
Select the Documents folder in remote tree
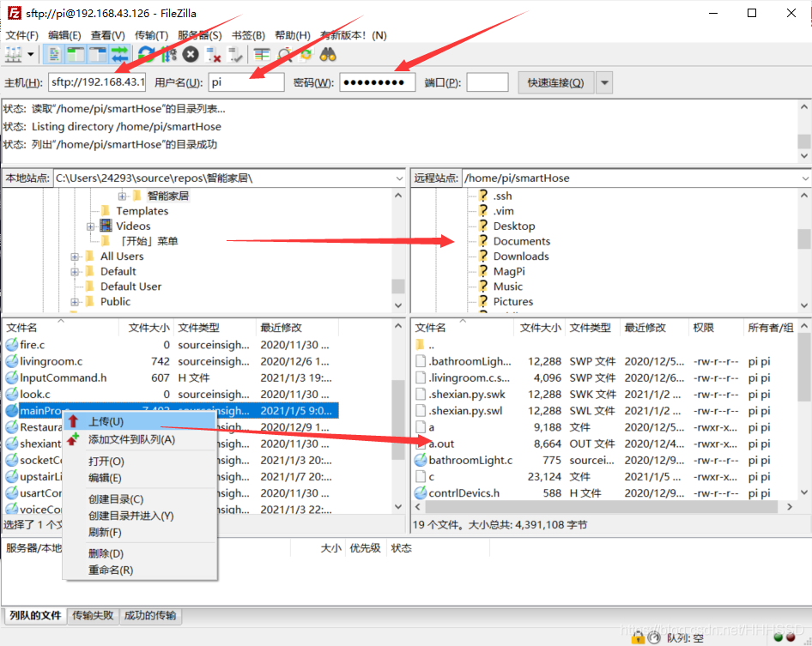click(522, 241)
